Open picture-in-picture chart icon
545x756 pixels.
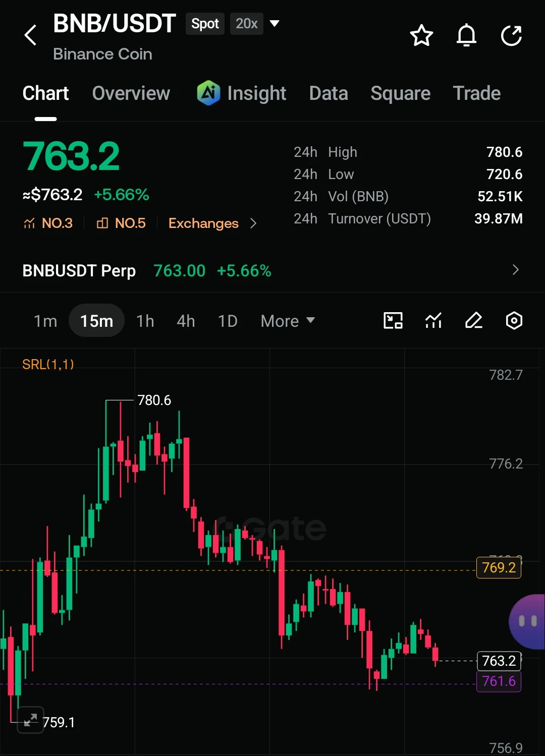point(393,321)
